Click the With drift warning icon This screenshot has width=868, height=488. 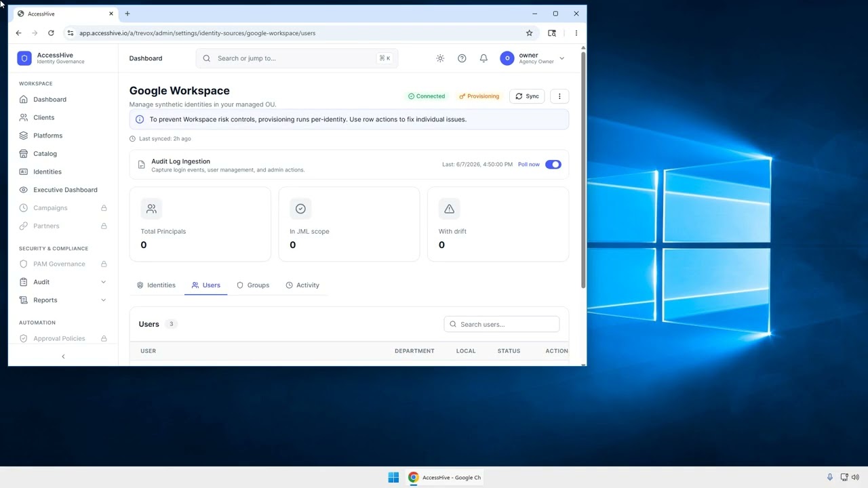[x=449, y=209]
